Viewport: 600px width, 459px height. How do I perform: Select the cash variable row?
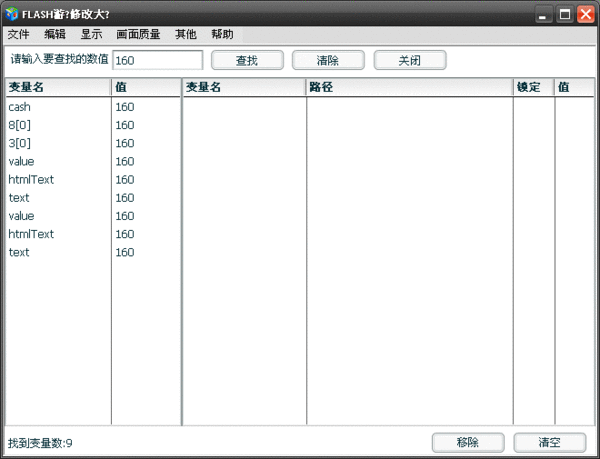coord(93,107)
